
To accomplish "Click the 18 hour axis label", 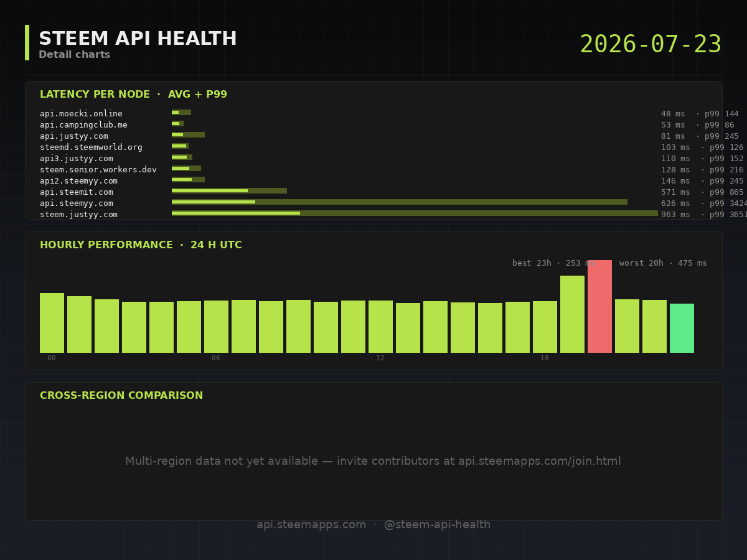I will 545,358.
